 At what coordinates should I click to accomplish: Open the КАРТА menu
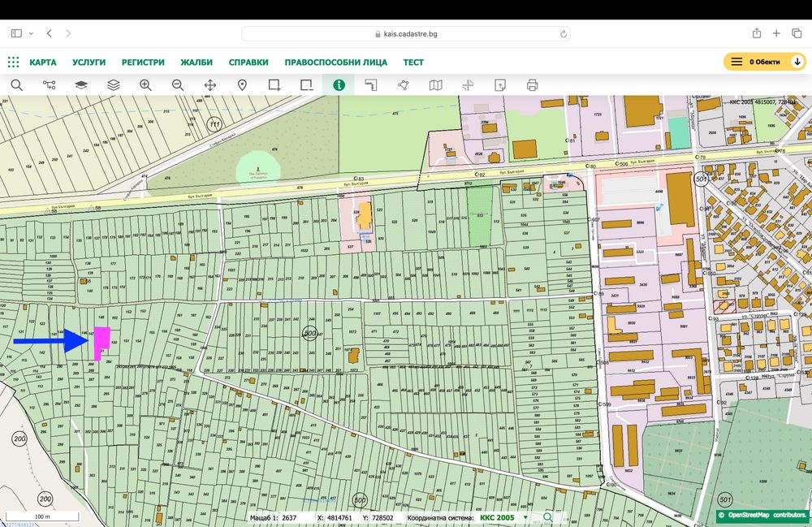(42, 63)
